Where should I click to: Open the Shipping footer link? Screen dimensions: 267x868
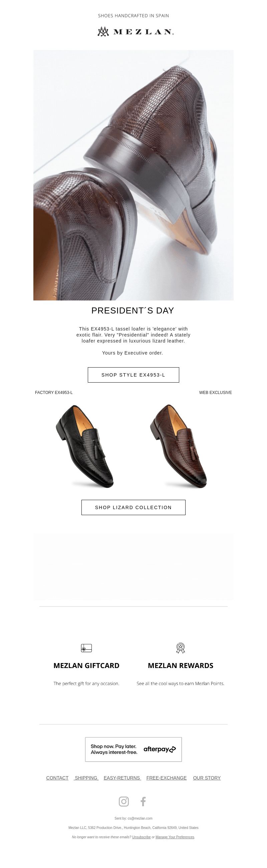coord(86,778)
